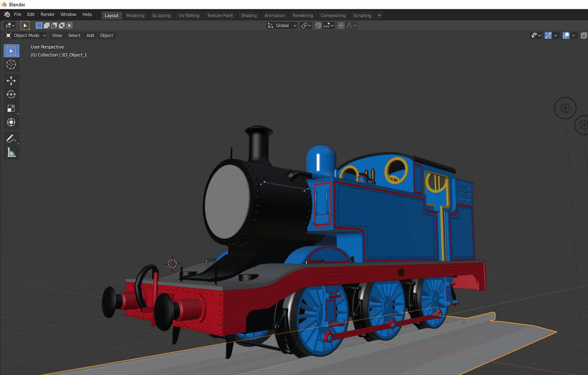588x375 pixels.
Task: Switch to the Layout workspace tab
Action: (x=111, y=15)
